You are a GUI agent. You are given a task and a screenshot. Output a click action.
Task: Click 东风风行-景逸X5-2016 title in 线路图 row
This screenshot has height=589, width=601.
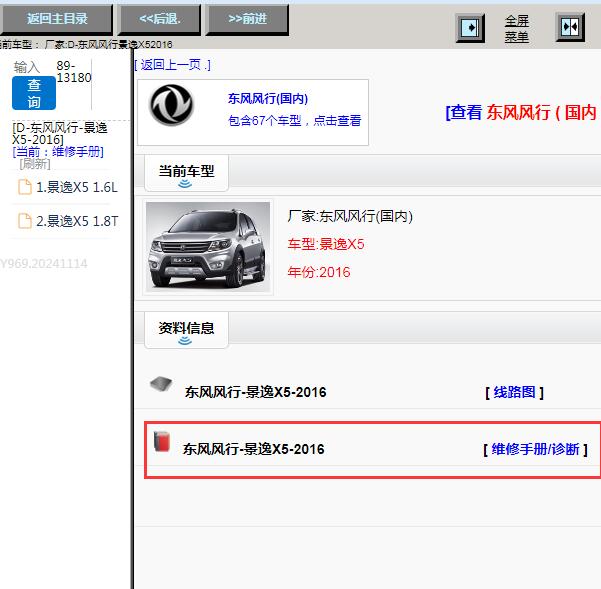256,392
